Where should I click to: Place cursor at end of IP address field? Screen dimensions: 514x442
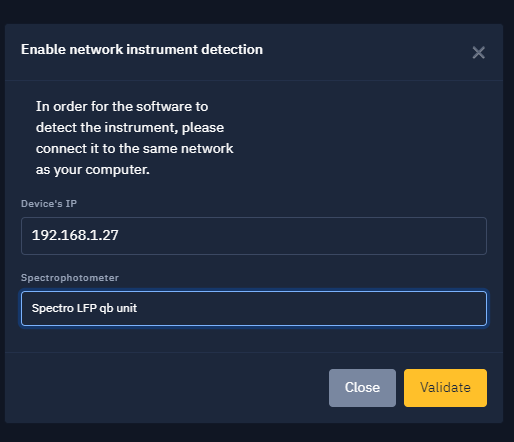click(x=300, y=236)
